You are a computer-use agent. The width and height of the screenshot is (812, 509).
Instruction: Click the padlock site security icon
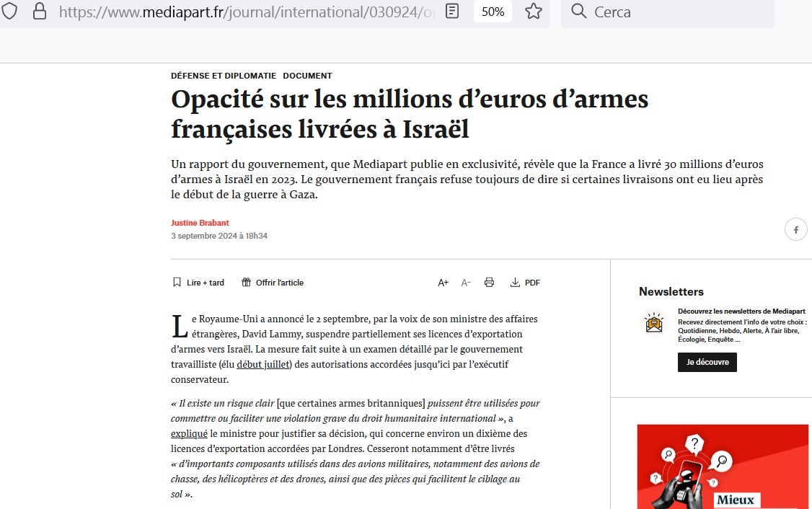click(40, 12)
